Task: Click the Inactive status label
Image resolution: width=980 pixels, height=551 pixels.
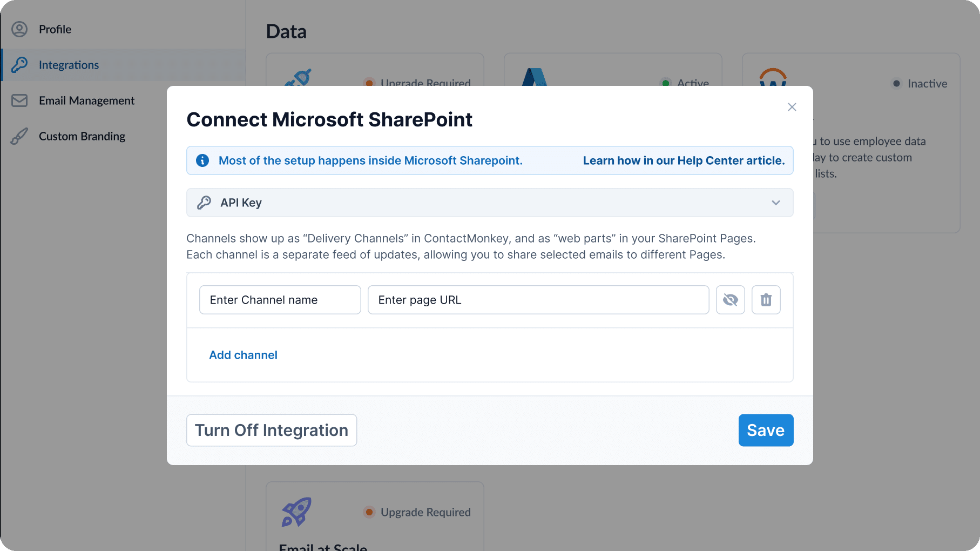Action: tap(927, 84)
